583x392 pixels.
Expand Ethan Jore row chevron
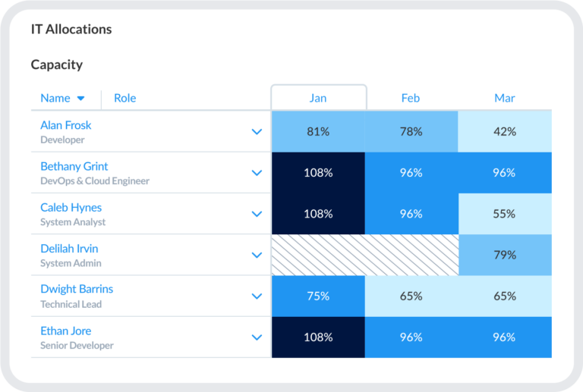(257, 337)
